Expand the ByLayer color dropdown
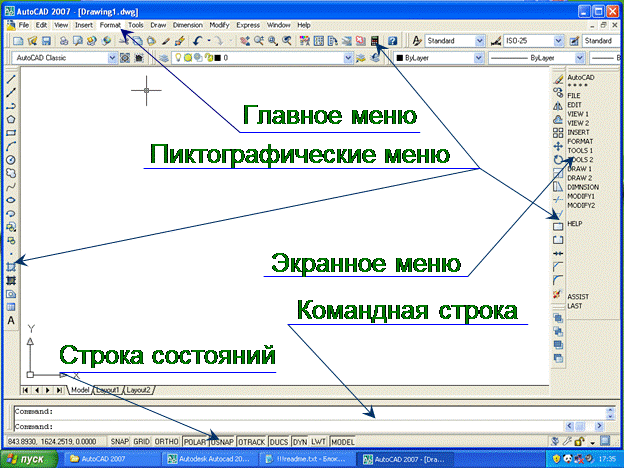624x468 pixels. pyautogui.click(x=478, y=58)
